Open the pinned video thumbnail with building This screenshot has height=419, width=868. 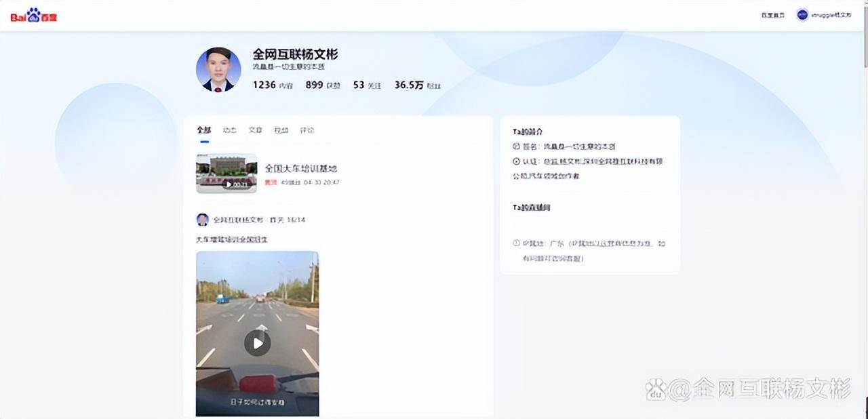pos(226,173)
